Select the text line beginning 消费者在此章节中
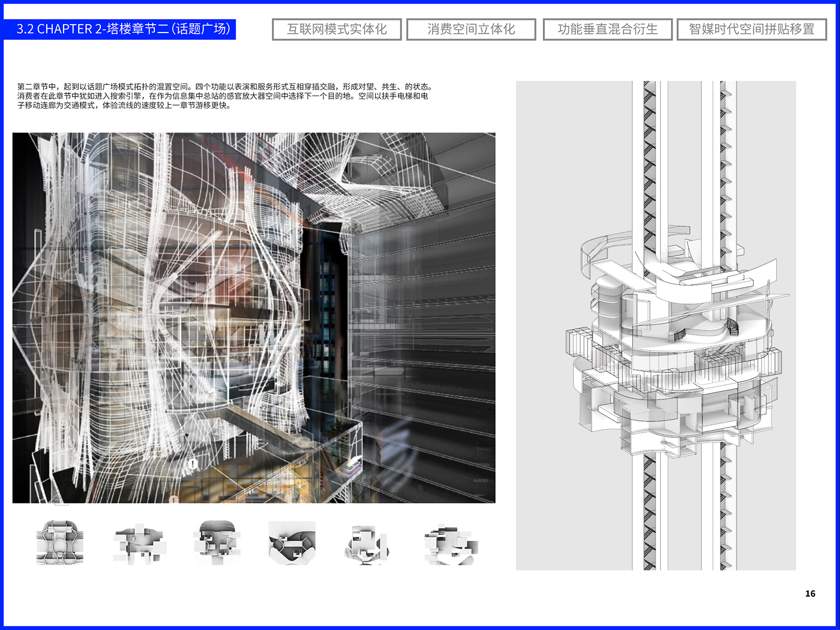This screenshot has height=630, width=840. [x=223, y=96]
